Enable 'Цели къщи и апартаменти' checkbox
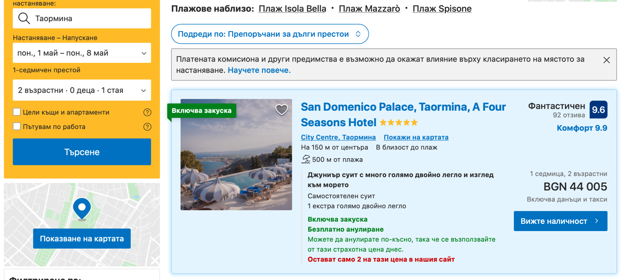This screenshot has height=280, width=644. 17,112
